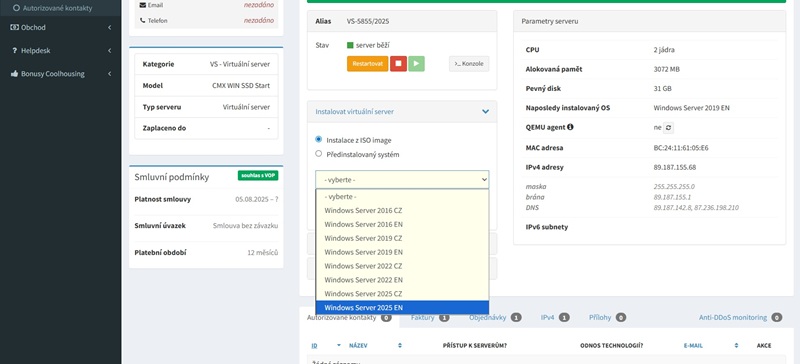Click the server běží status text
The width and height of the screenshot is (800, 364).
(373, 45)
